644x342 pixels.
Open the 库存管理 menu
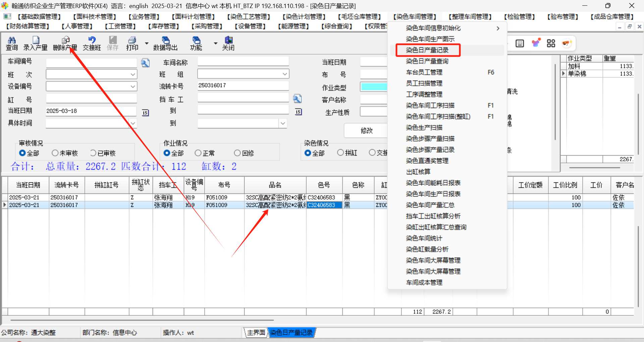point(164,26)
